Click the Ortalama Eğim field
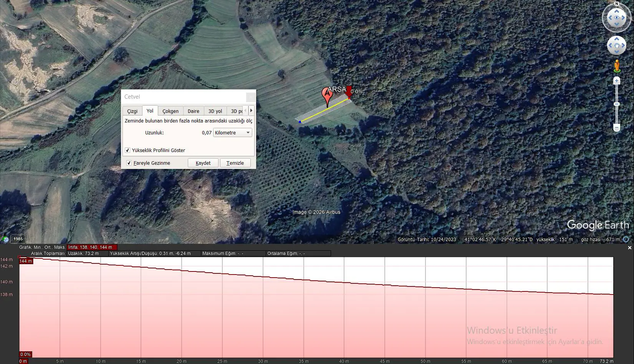The height and width of the screenshot is (364, 634). pos(298,253)
